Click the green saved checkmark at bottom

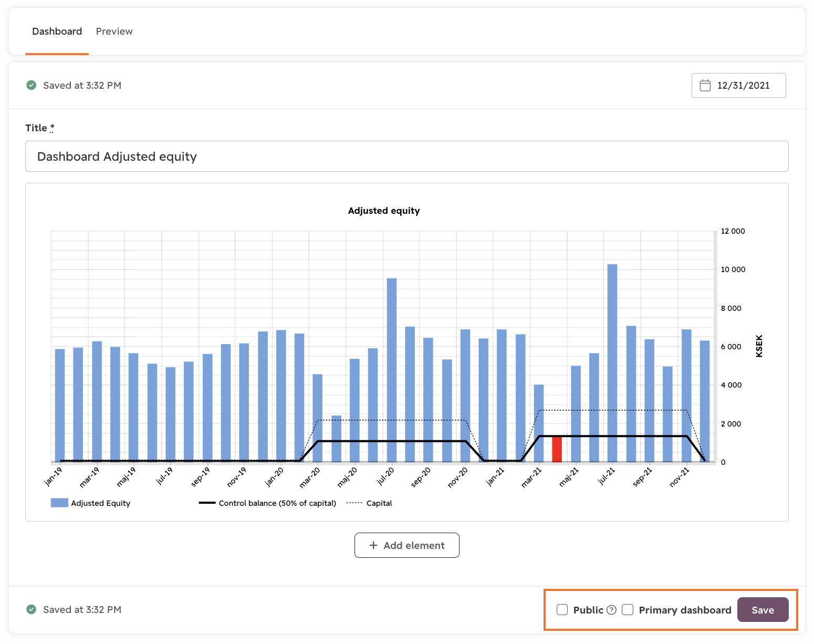[x=32, y=609]
